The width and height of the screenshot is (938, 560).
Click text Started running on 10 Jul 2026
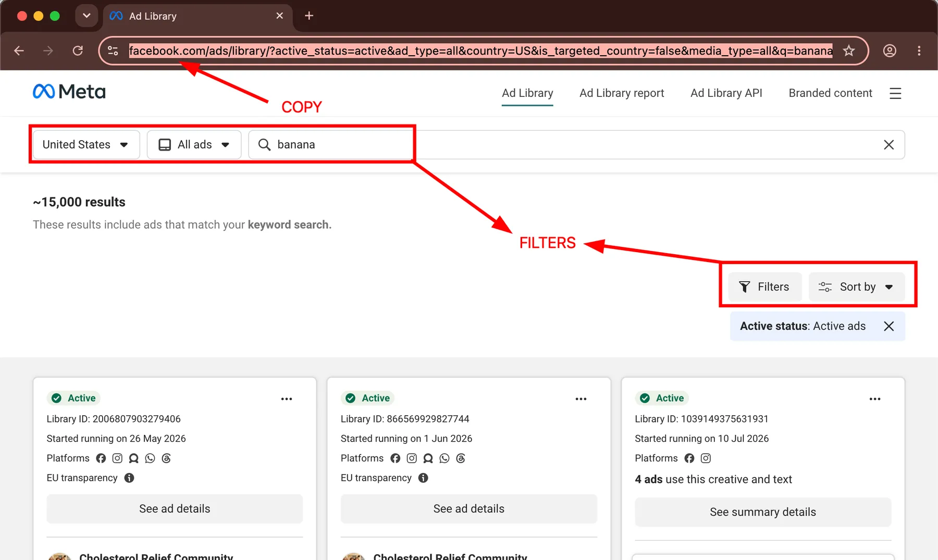tap(702, 439)
